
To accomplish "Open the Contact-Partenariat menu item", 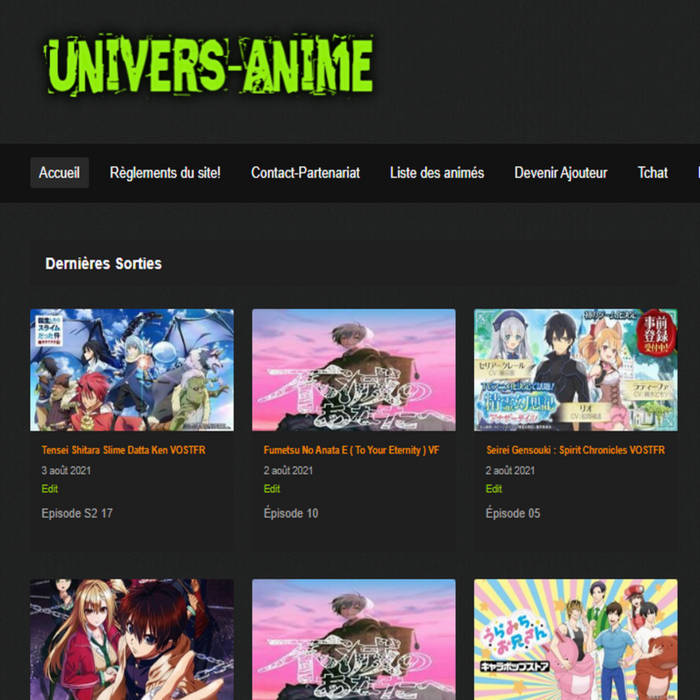I will tap(305, 173).
